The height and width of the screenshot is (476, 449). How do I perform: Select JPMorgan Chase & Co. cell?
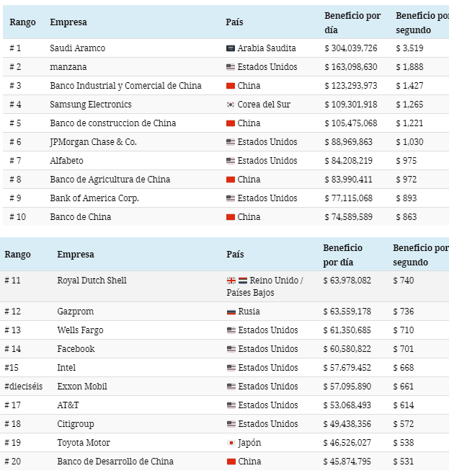(93, 142)
